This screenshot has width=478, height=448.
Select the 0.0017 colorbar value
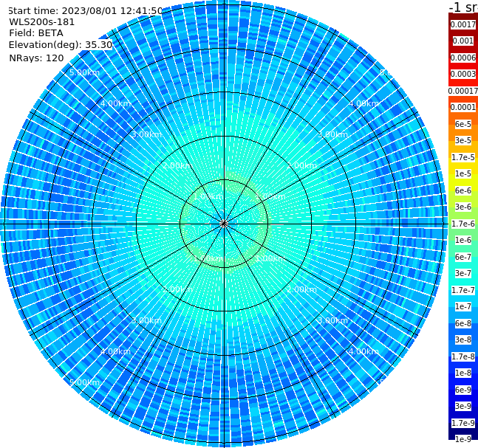point(463,24)
